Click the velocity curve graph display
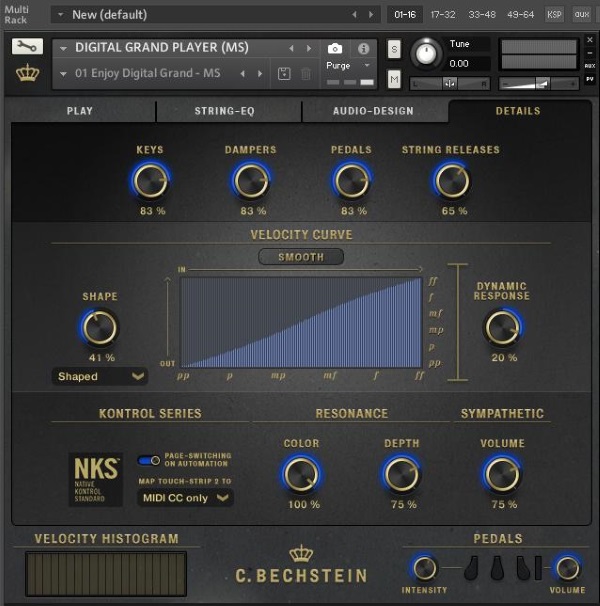This screenshot has height=606, width=600. click(x=302, y=322)
